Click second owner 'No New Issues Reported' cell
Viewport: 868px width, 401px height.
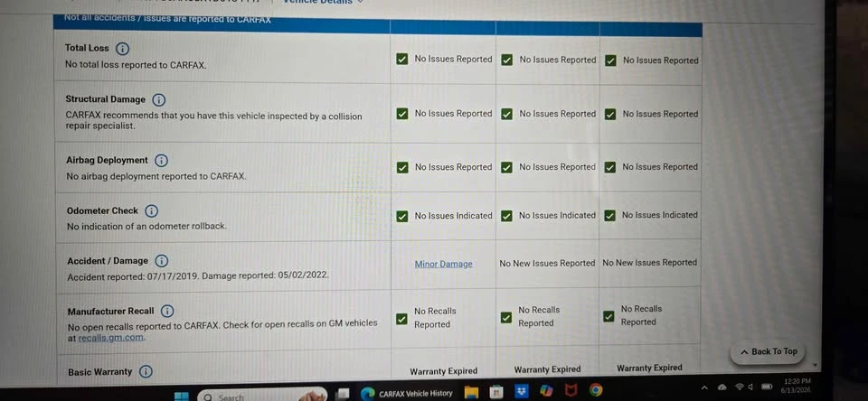(x=547, y=264)
